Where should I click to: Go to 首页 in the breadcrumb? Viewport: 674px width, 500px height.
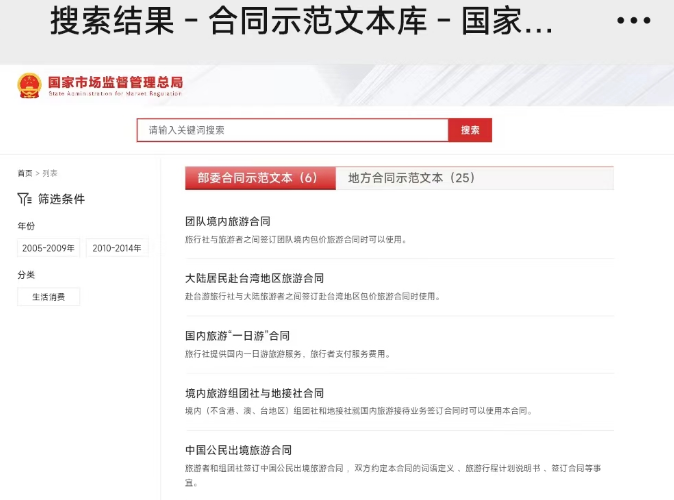[x=24, y=173]
